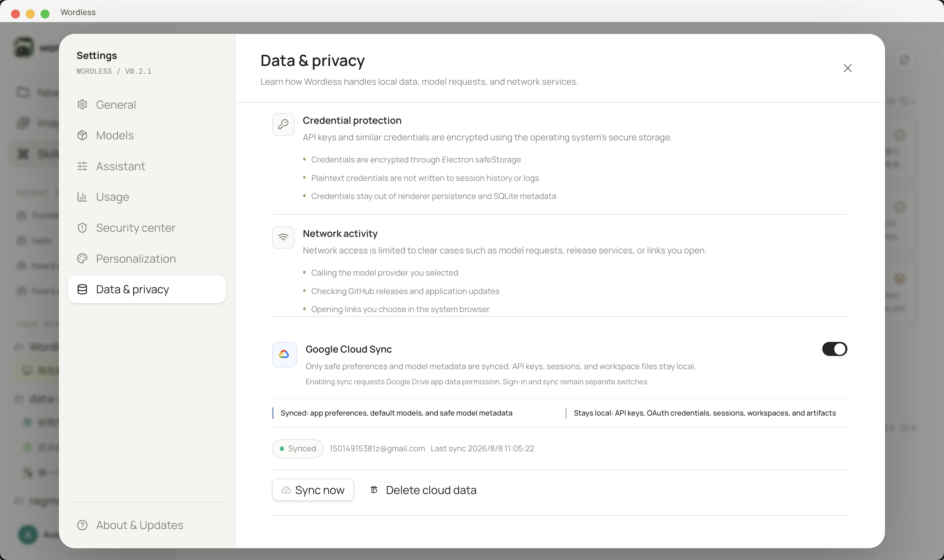Open About & Updates
The width and height of the screenshot is (944, 560).
point(147,525)
